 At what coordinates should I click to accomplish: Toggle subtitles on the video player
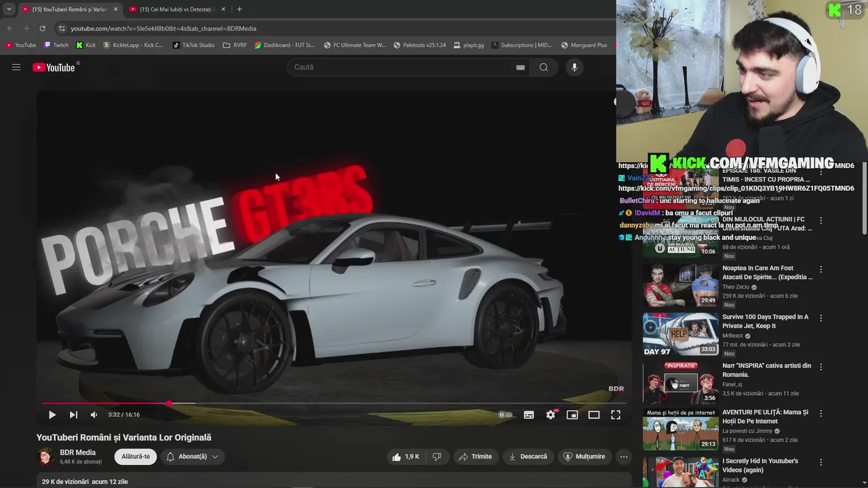click(x=529, y=415)
